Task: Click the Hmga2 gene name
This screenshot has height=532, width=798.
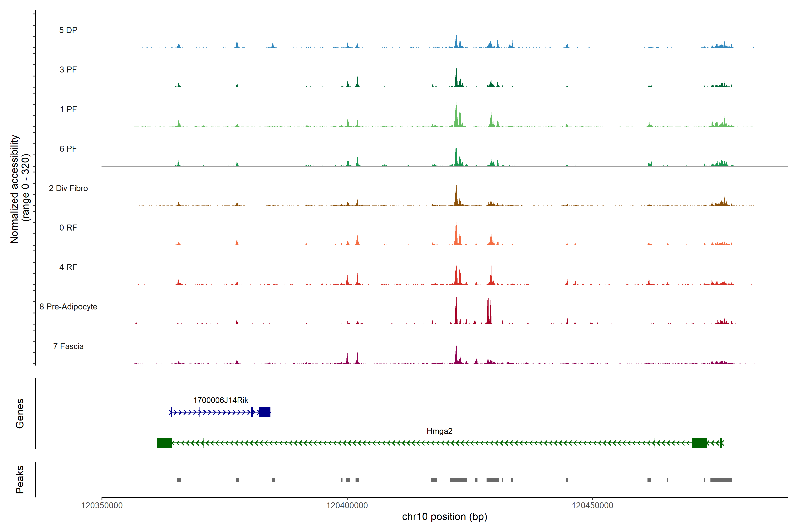Action: tap(439, 431)
